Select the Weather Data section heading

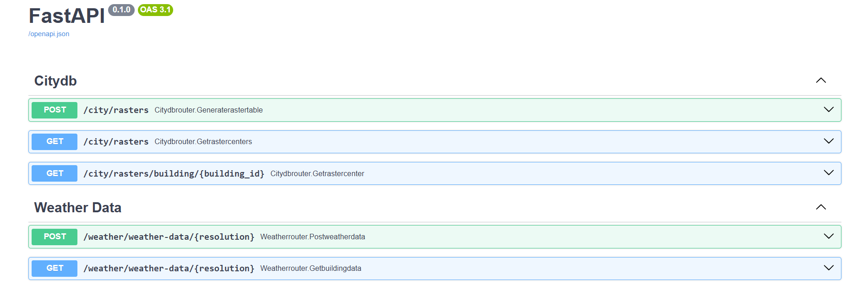(78, 208)
